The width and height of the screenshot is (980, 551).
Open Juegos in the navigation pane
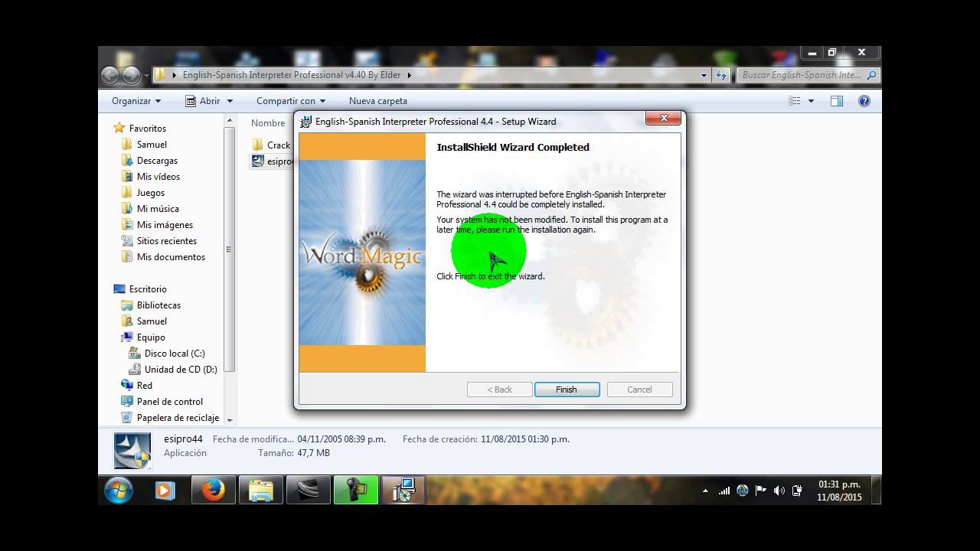coord(150,193)
